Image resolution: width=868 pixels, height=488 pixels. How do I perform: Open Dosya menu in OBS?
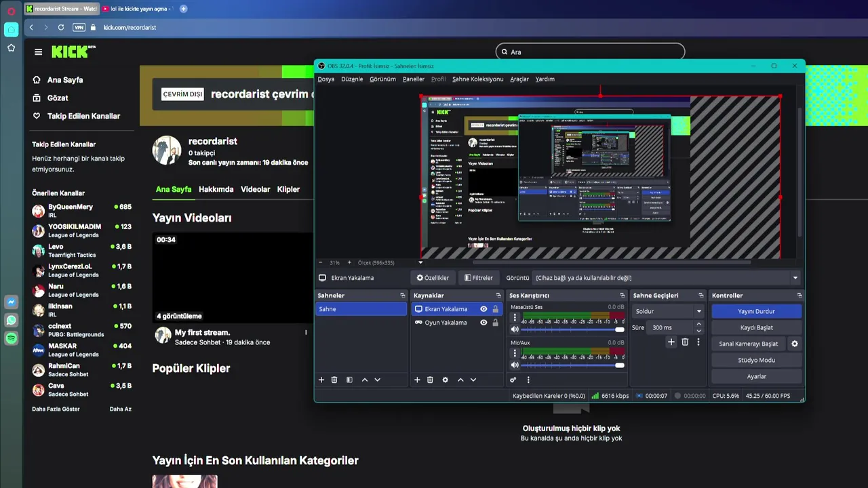(x=326, y=79)
